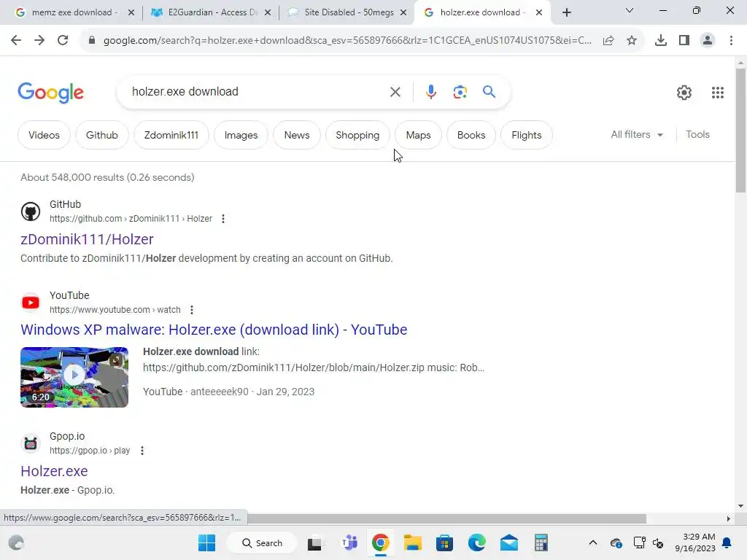The height and width of the screenshot is (560, 747).
Task: Open Task View from the taskbar
Action: [314, 542]
